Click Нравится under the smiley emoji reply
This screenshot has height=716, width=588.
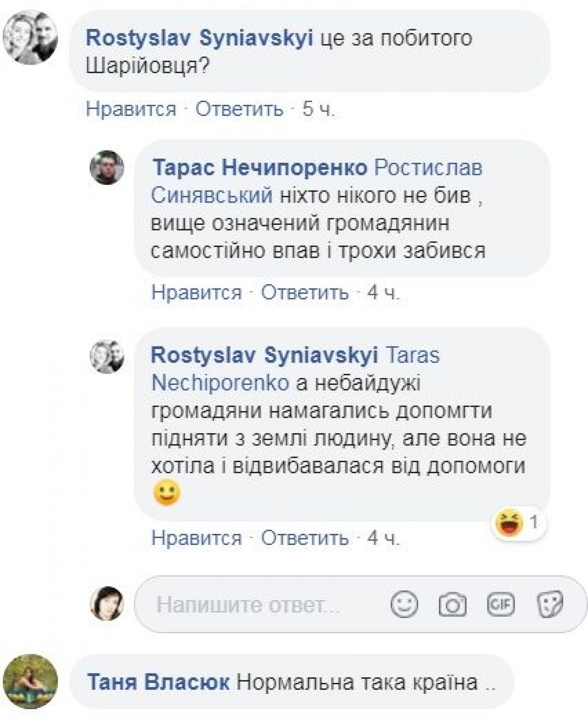point(196,537)
